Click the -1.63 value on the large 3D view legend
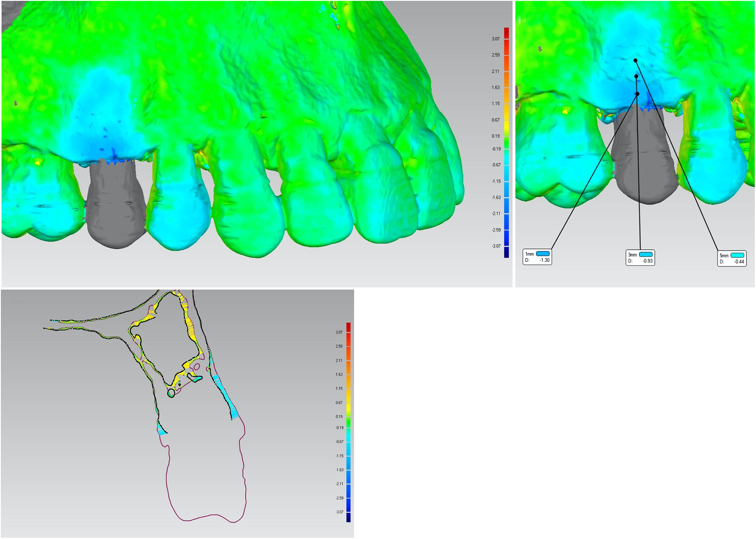The height and width of the screenshot is (539, 756). tap(496, 198)
